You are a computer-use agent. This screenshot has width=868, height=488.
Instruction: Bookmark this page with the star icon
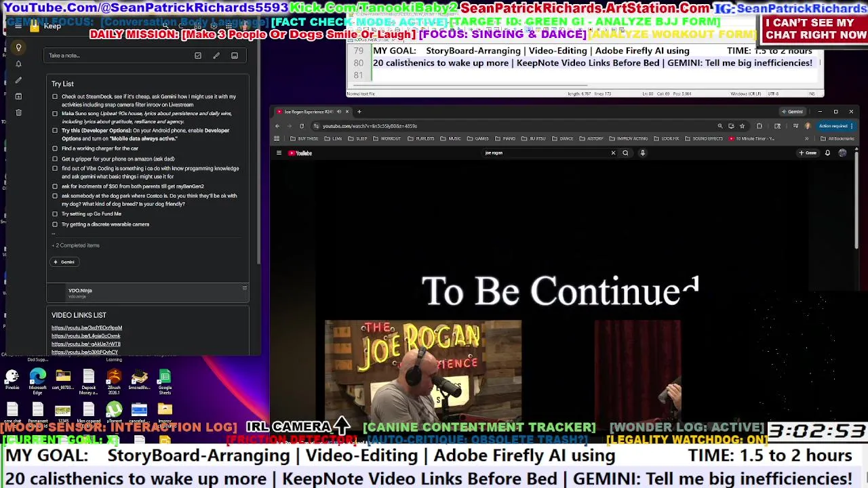coord(742,126)
